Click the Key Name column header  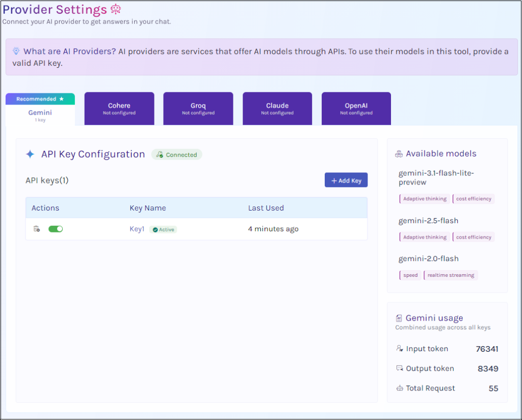(x=148, y=208)
